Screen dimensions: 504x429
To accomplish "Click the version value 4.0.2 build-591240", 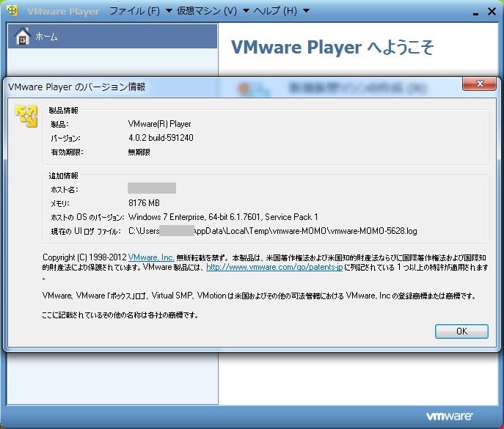I will (x=161, y=138).
